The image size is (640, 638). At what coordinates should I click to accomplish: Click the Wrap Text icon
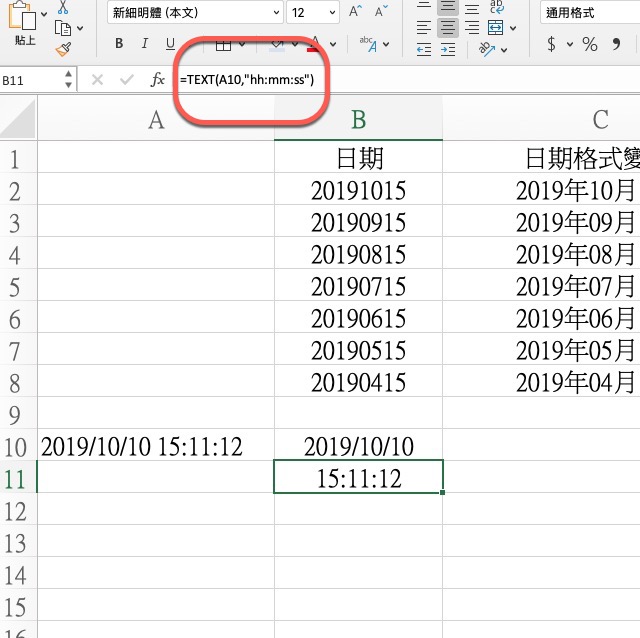(496, 7)
